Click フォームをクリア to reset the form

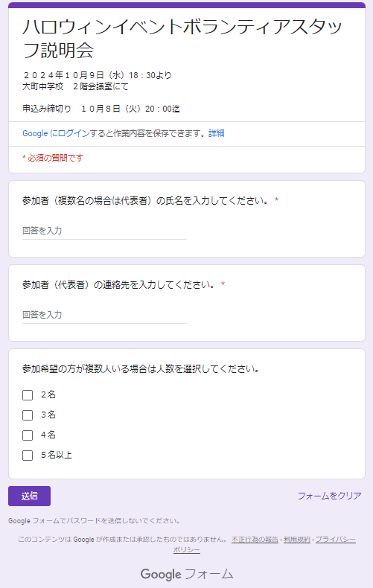pyautogui.click(x=330, y=496)
